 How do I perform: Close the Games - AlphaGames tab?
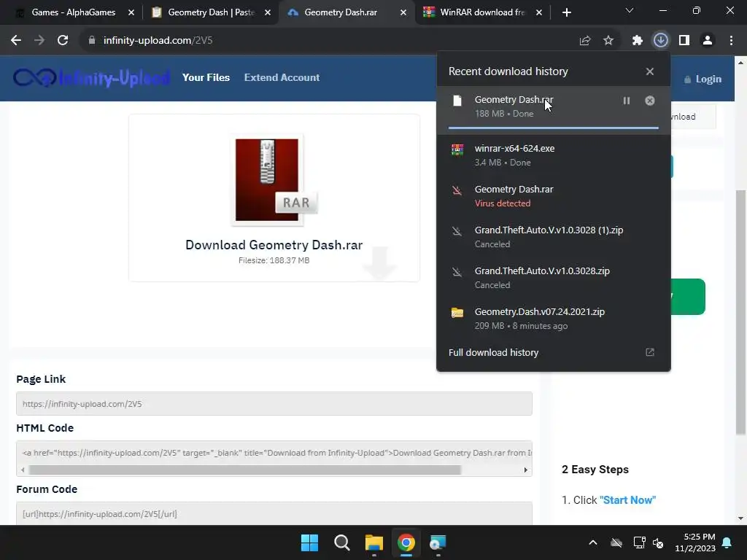pyautogui.click(x=131, y=12)
